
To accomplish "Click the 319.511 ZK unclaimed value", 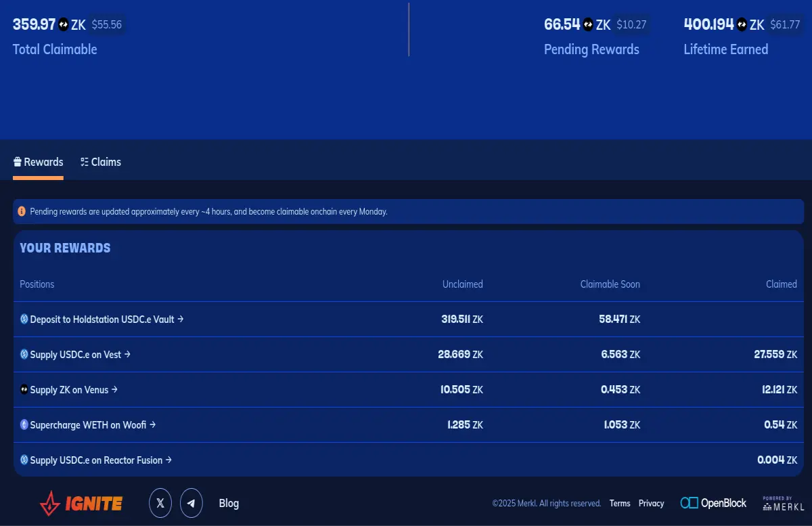I will (462, 320).
